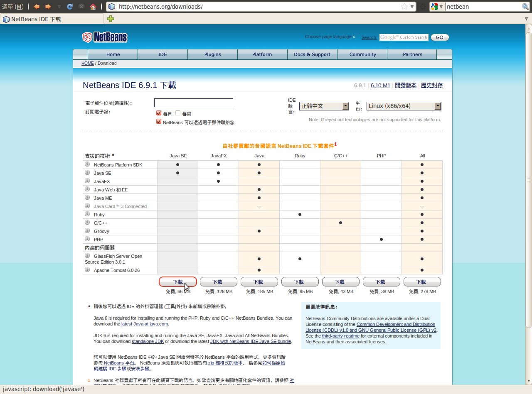
Task: Open the platform dropdown Linux (x86/x64)
Action: point(404,106)
